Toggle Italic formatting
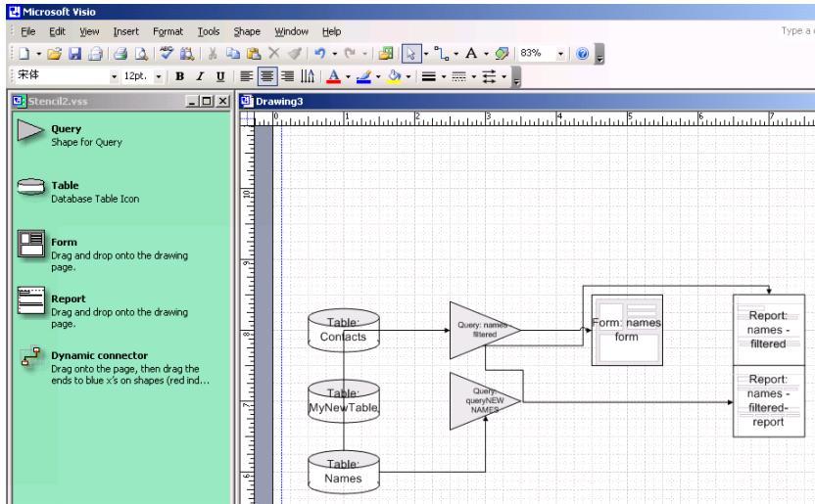 200,76
